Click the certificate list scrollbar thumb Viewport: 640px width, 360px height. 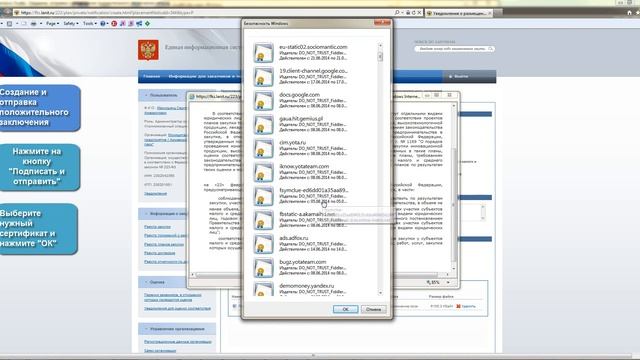pos(380,56)
